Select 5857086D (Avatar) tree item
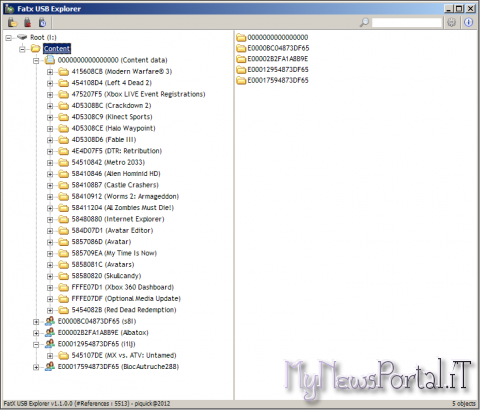The height and width of the screenshot is (410, 480). [101, 242]
